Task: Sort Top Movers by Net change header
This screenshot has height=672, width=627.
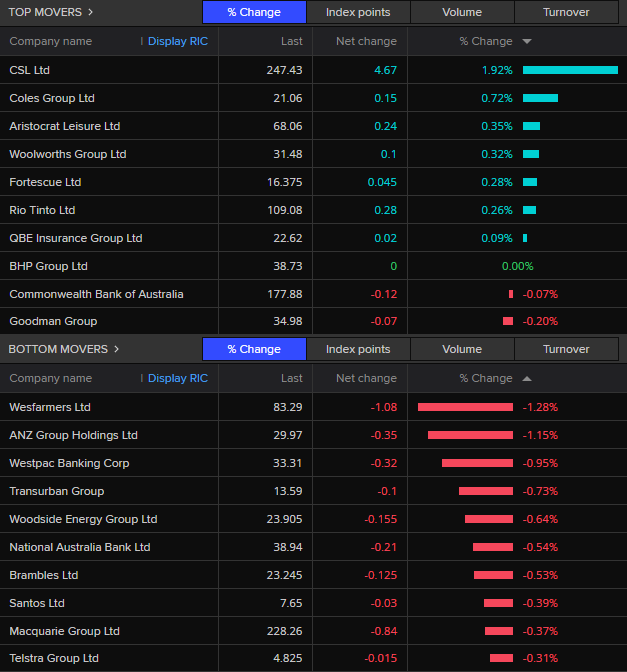Action: coord(366,41)
